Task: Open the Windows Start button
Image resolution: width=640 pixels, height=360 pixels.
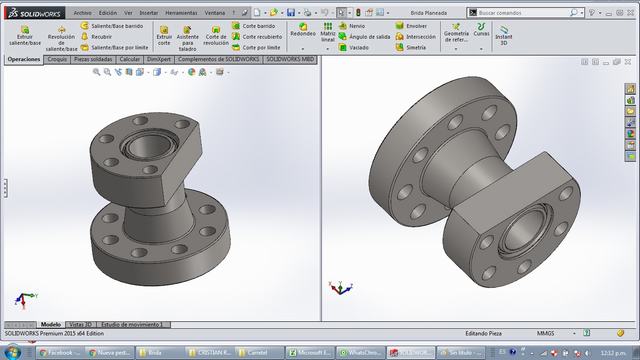Action: click(12, 352)
